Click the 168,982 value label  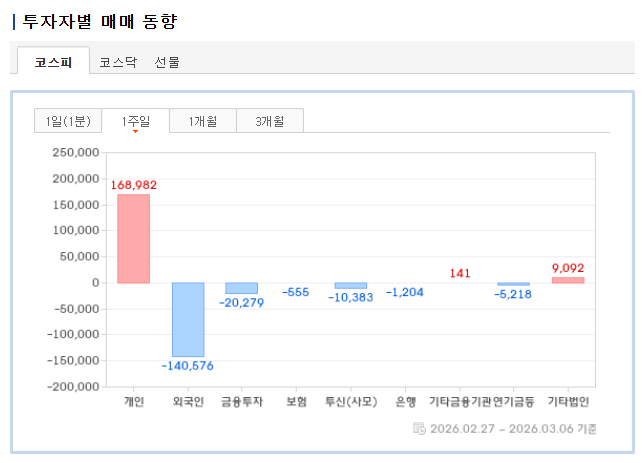point(134,185)
